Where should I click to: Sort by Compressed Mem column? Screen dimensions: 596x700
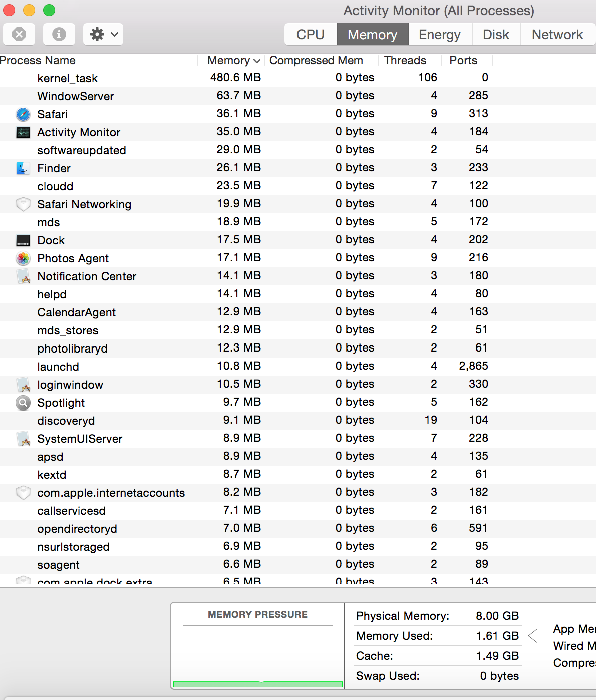pyautogui.click(x=321, y=60)
